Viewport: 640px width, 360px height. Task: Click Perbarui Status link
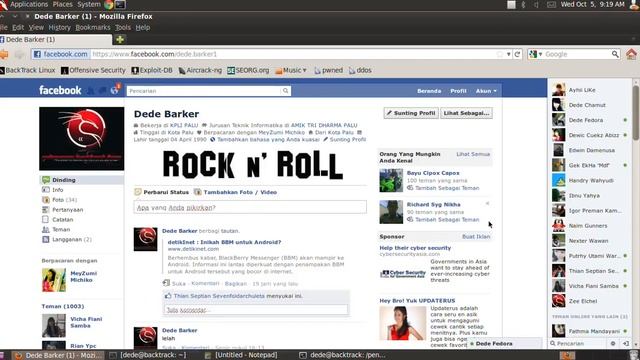pyautogui.click(x=166, y=192)
